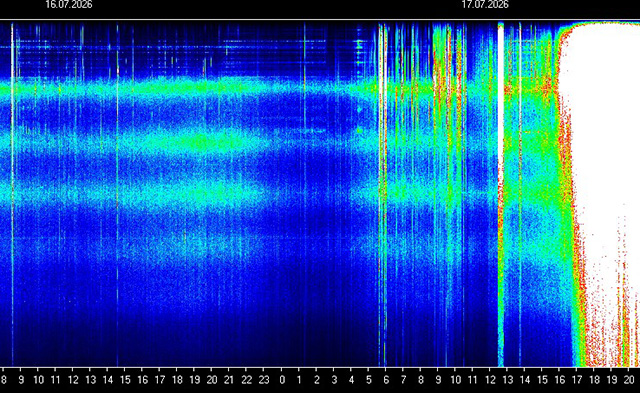
Task: Click the first hour 8 label at left edge
Action: 4,380
